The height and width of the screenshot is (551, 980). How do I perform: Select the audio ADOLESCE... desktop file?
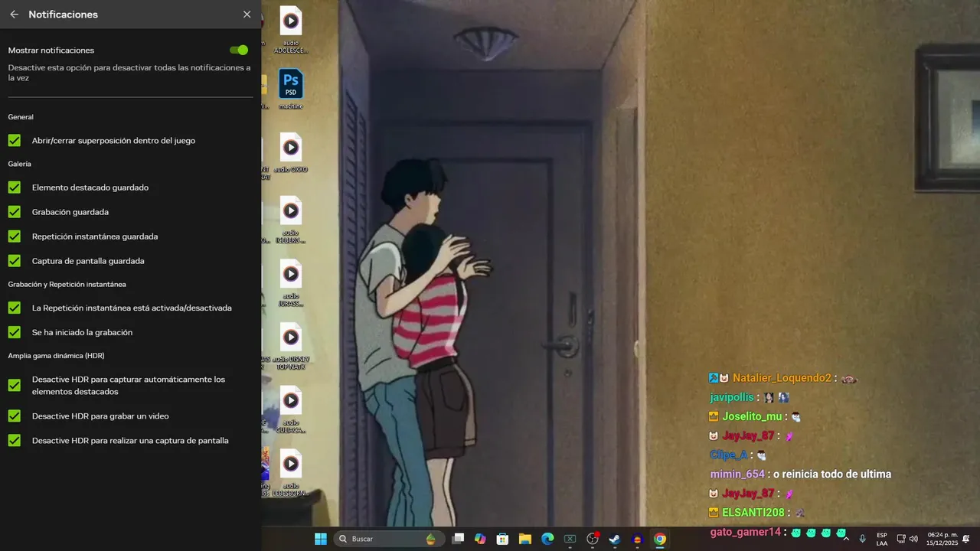(291, 30)
